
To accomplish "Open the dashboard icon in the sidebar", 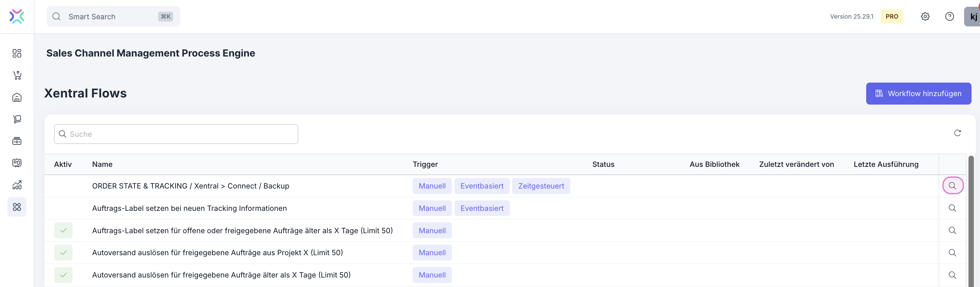I will coord(17,53).
